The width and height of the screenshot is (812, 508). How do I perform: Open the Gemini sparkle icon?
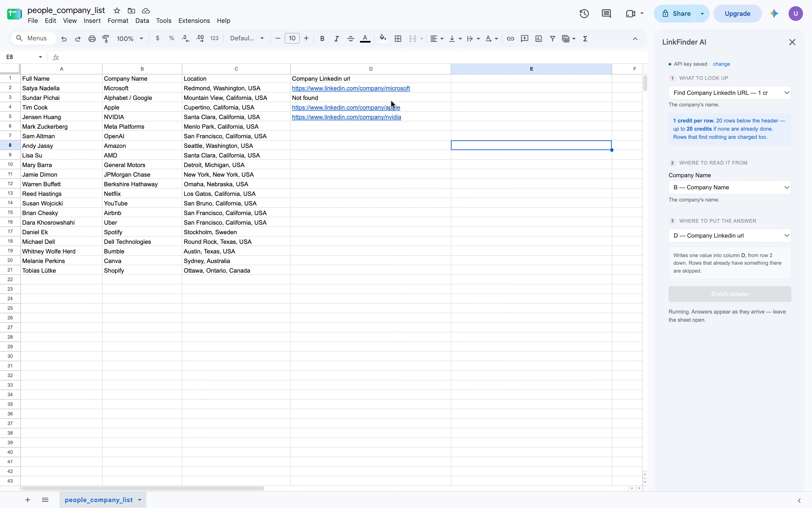[774, 14]
